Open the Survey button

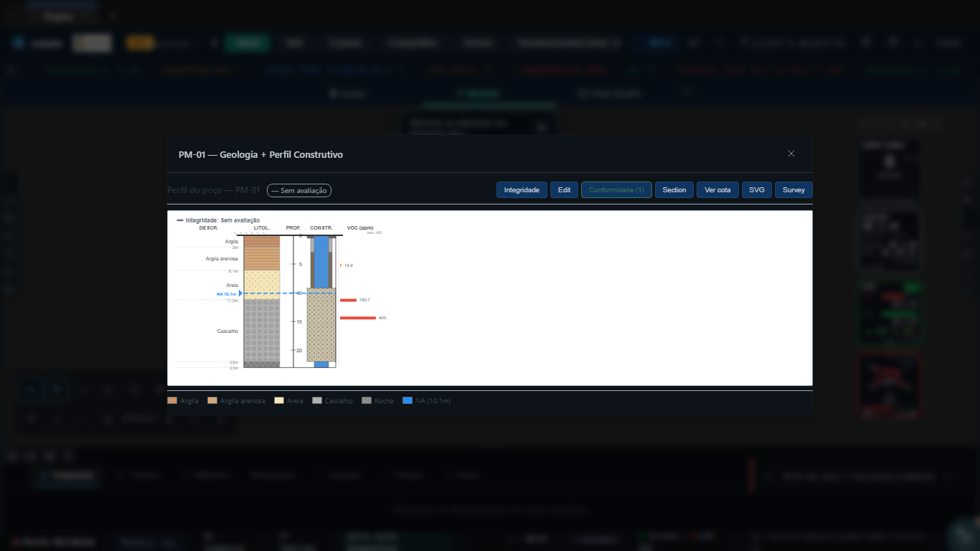pos(793,190)
